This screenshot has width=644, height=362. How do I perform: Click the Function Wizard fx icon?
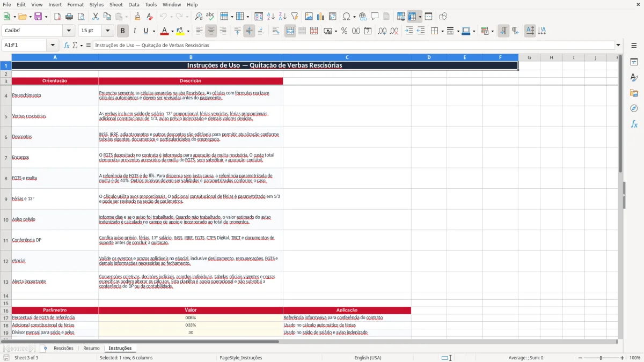(x=67, y=45)
